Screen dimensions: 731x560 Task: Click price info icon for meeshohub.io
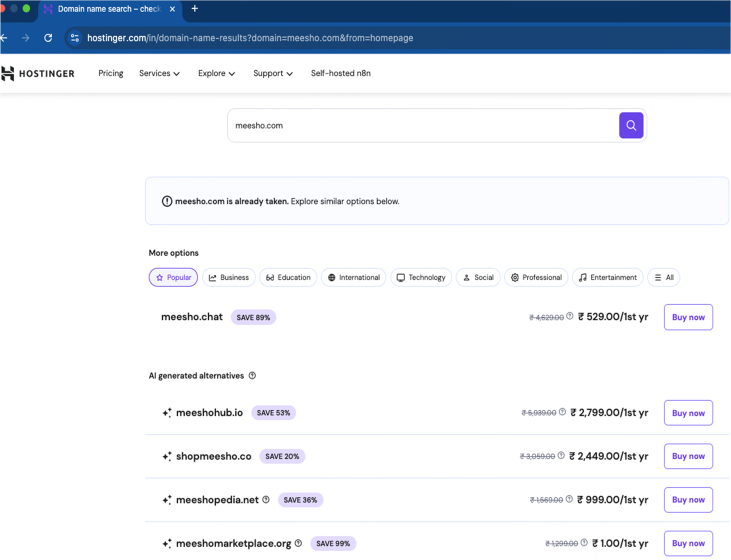[562, 412]
